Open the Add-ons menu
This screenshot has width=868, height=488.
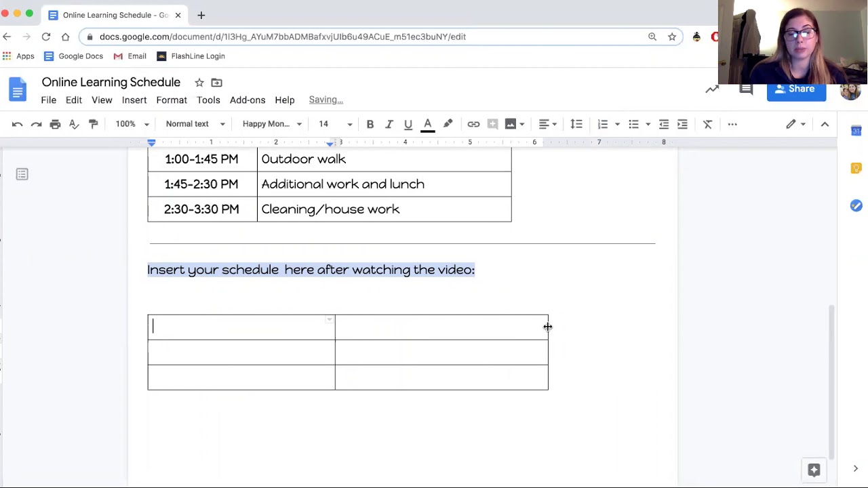(248, 100)
